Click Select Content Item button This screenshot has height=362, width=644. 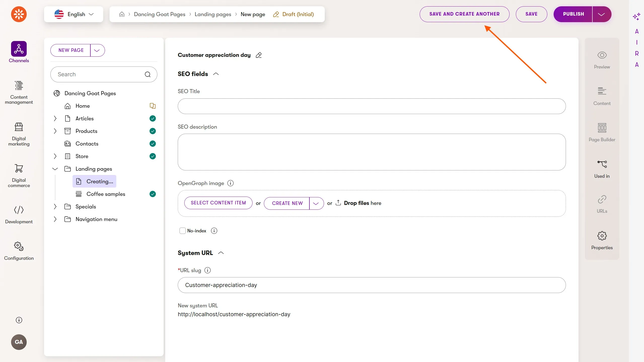tap(218, 203)
